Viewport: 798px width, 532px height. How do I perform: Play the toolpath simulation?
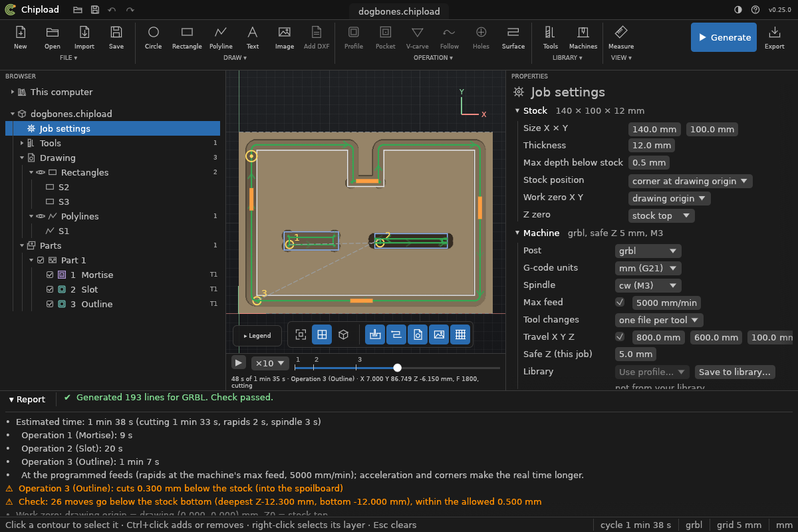click(x=239, y=362)
